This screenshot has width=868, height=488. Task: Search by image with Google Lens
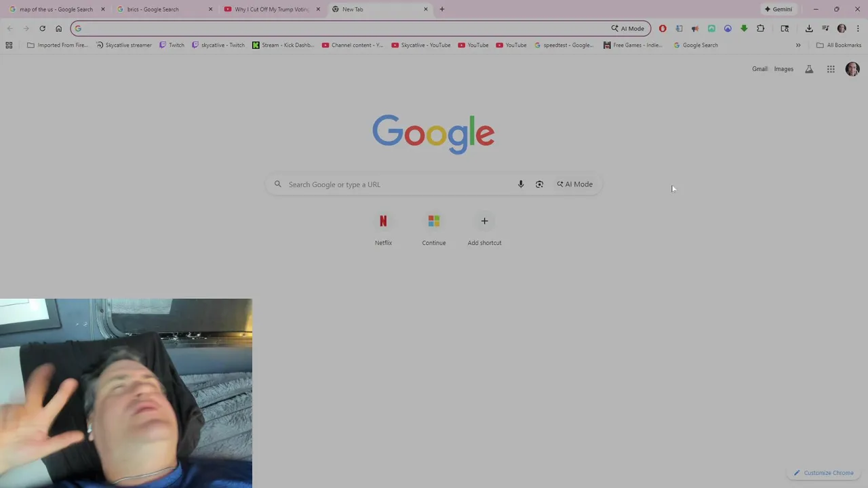[539, 184]
